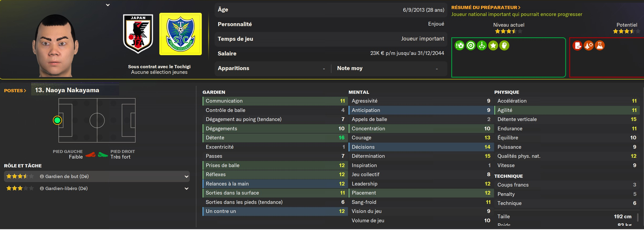This screenshot has height=230, width=644.
Task: Click the orange lab flask weakness icon
Action: point(600,46)
